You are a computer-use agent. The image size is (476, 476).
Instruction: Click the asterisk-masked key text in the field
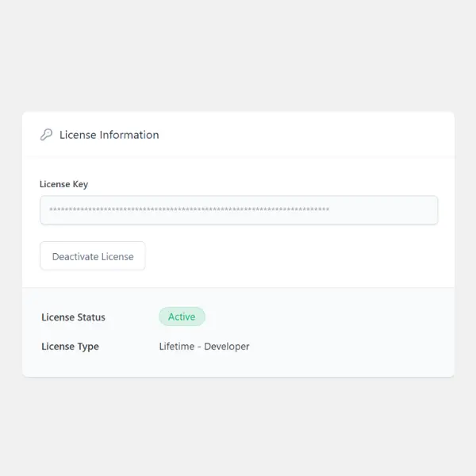[189, 211]
